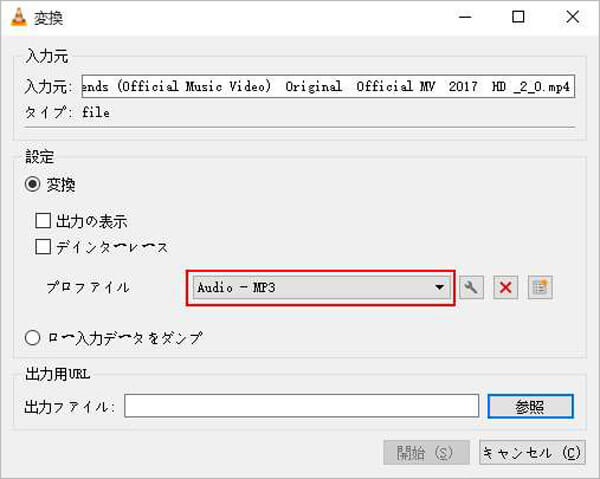The image size is (600, 479).
Task: Click the 出力用URL group label
Action: coord(57,374)
